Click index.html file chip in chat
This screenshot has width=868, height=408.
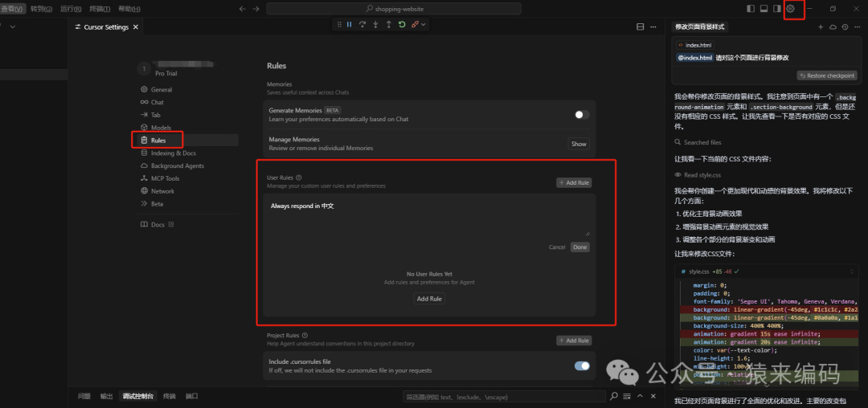point(694,45)
